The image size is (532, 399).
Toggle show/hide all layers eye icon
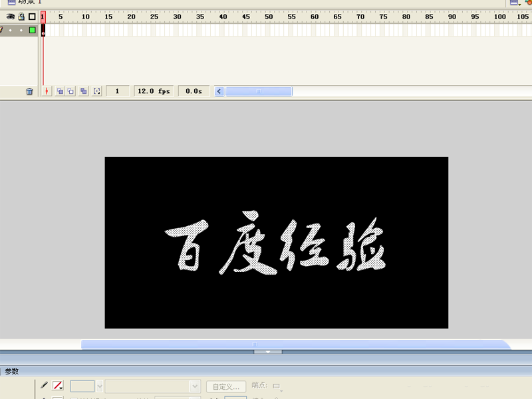coord(11,16)
